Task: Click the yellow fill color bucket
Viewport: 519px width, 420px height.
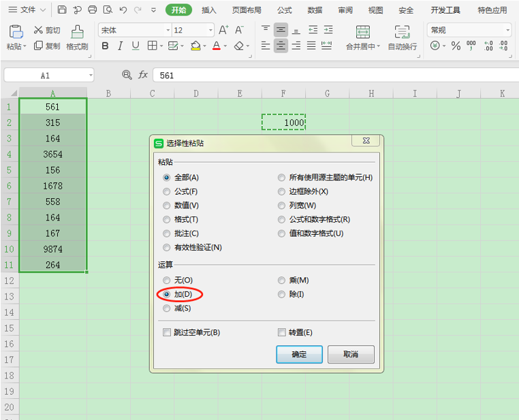Action: 195,46
